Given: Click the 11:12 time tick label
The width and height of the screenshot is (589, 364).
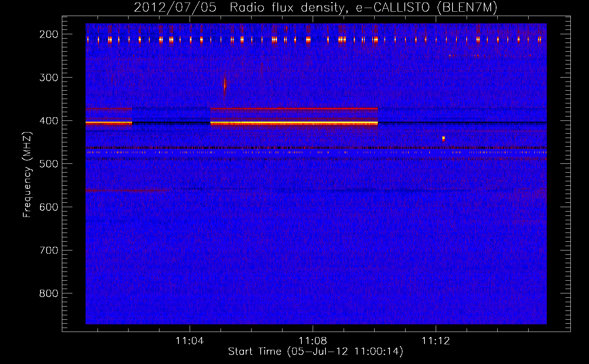Looking at the screenshot, I should click(x=436, y=341).
